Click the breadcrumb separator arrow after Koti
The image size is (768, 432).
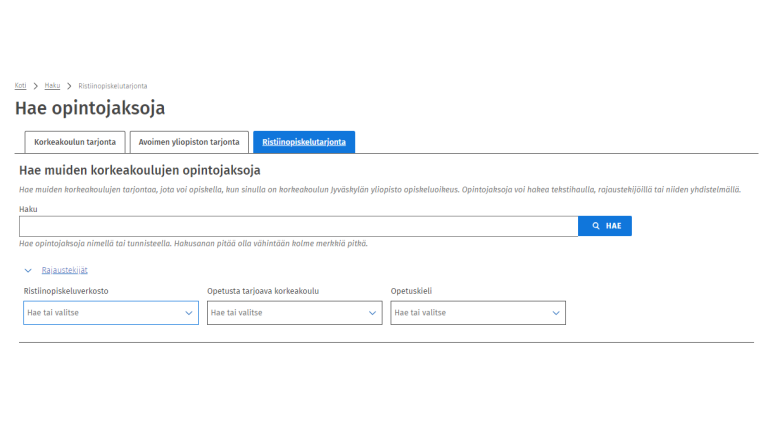pos(35,86)
